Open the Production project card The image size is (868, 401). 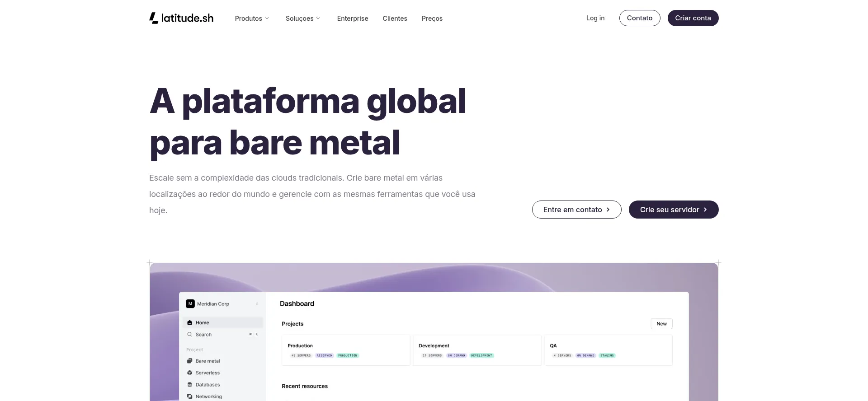coord(346,350)
